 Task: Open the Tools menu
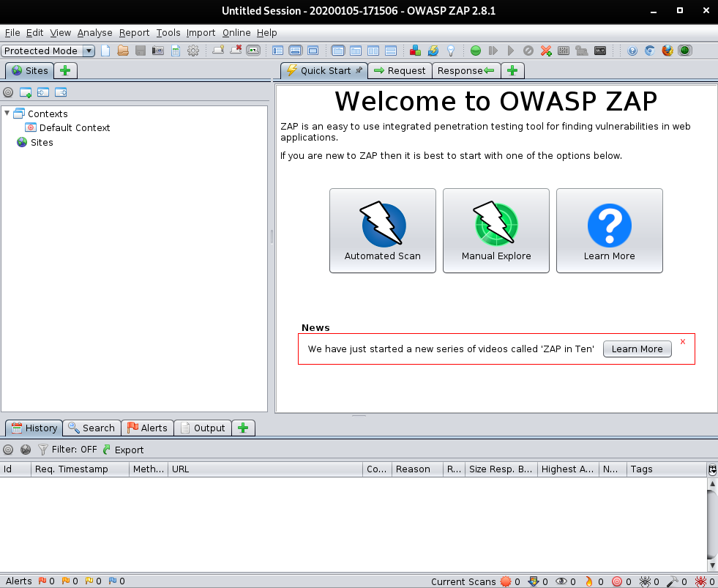[x=168, y=32]
